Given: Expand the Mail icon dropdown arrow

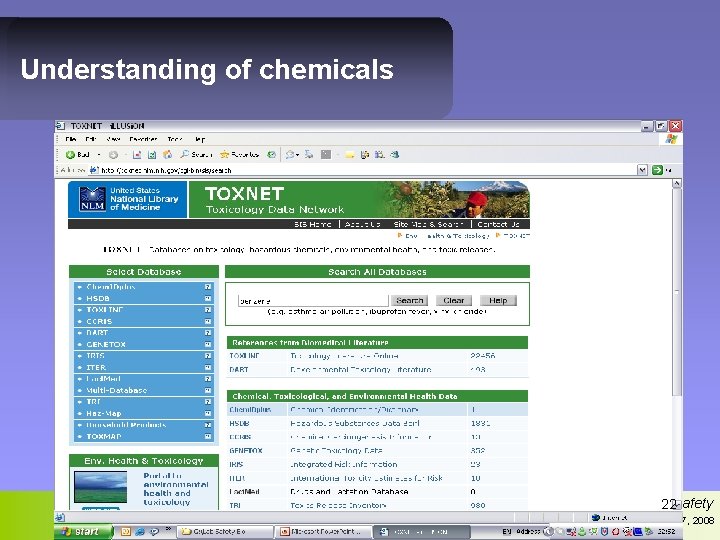Looking at the screenshot, I should [298, 155].
